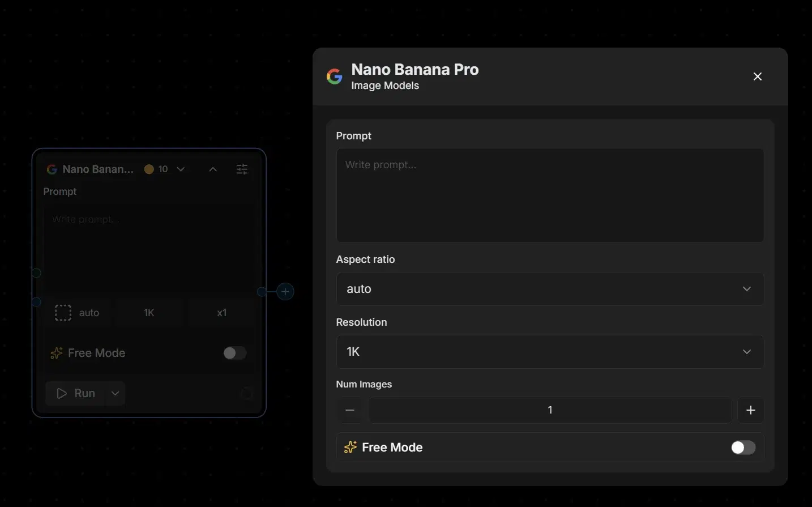Click the node's Write prompt field

click(x=149, y=248)
